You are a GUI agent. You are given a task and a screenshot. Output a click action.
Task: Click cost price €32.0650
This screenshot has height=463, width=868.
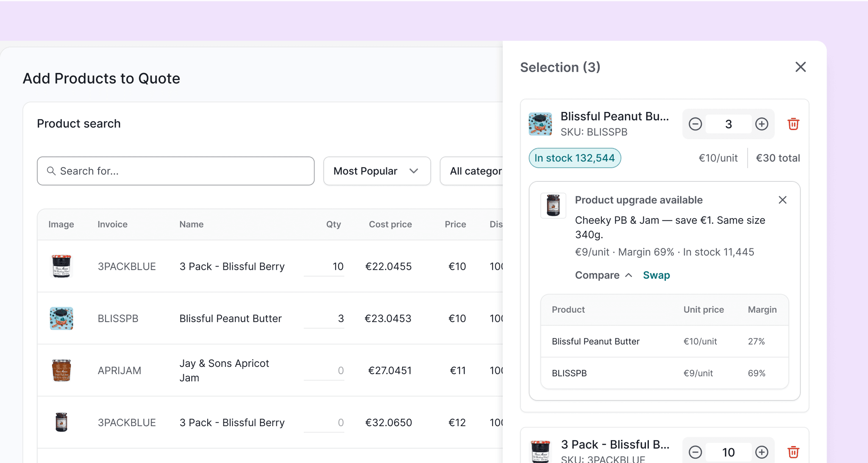(388, 423)
